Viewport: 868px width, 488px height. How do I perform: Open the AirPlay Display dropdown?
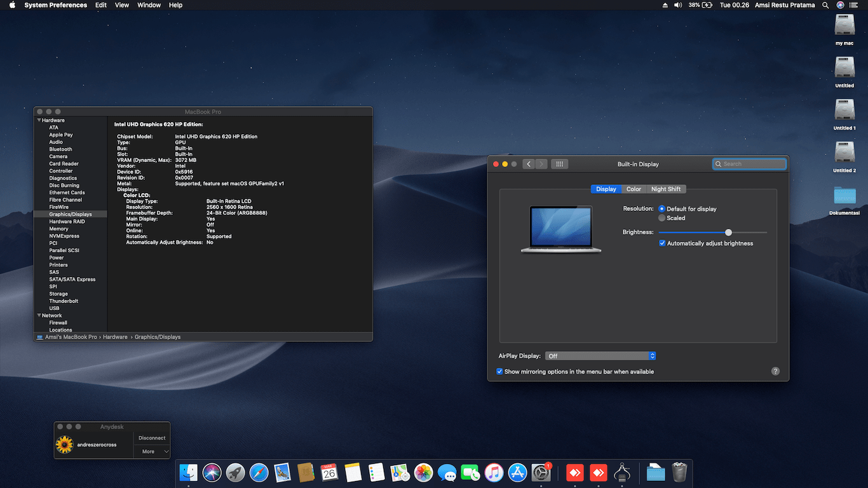click(x=600, y=356)
